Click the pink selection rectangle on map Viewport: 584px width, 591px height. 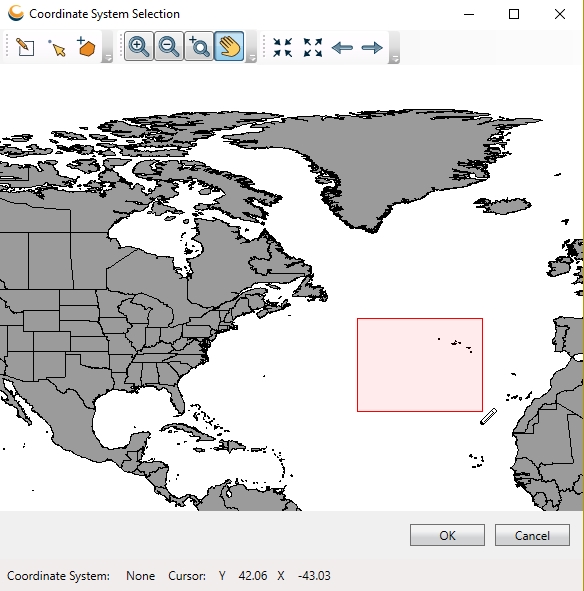pyautogui.click(x=420, y=365)
